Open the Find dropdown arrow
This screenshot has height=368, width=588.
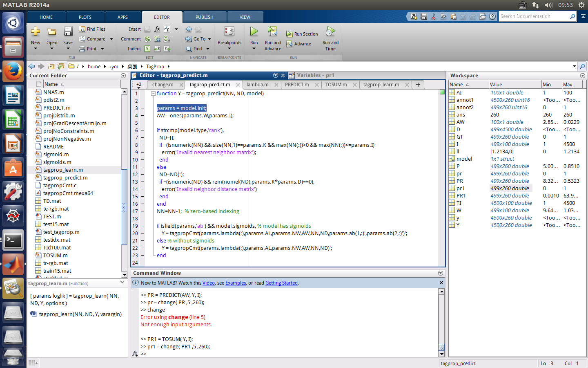coord(207,49)
